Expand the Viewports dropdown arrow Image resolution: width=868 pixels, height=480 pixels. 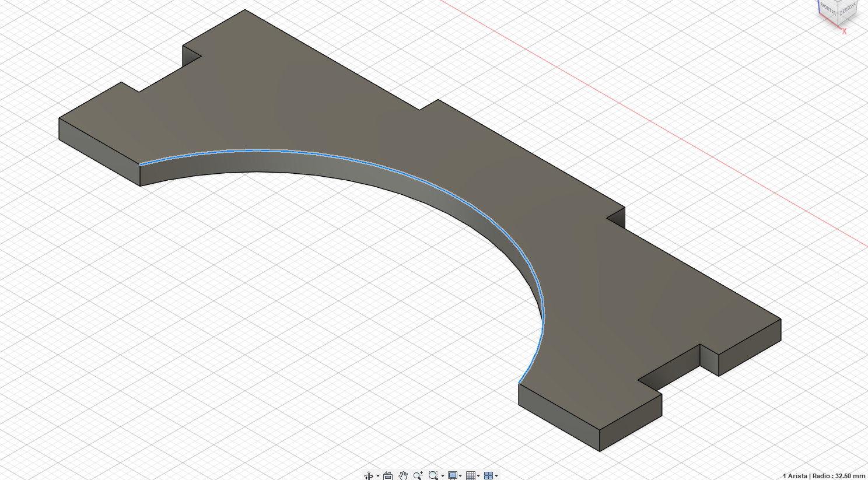(497, 476)
